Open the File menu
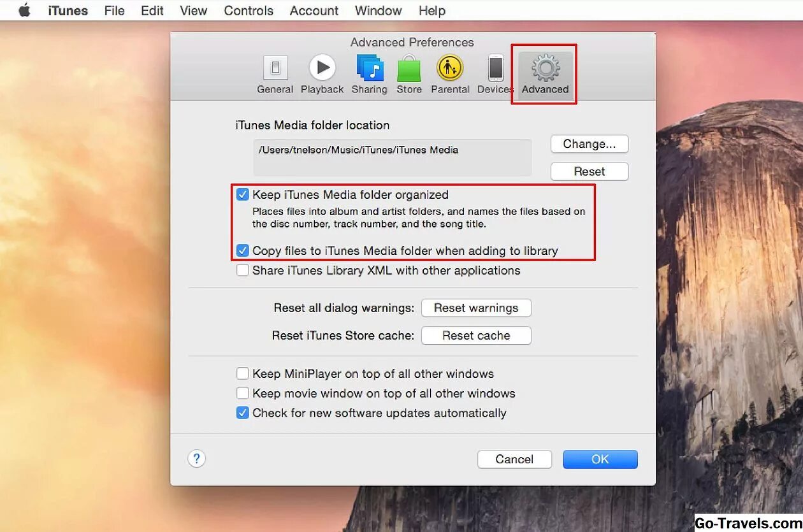This screenshot has height=532, width=803. tap(115, 11)
